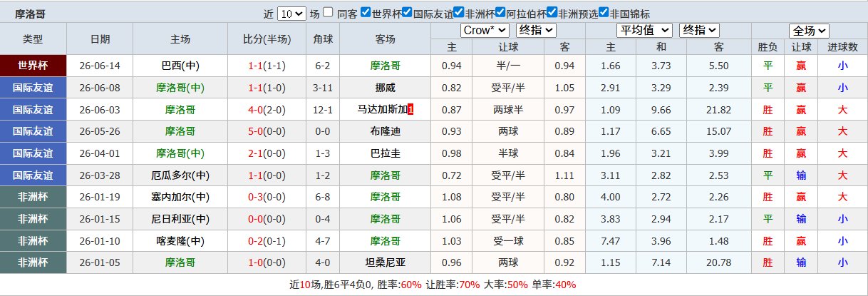Image resolution: width=868 pixels, height=296 pixels.
Task: Click the 0-3(0-0) score on 26-01-19
Action: click(x=267, y=197)
